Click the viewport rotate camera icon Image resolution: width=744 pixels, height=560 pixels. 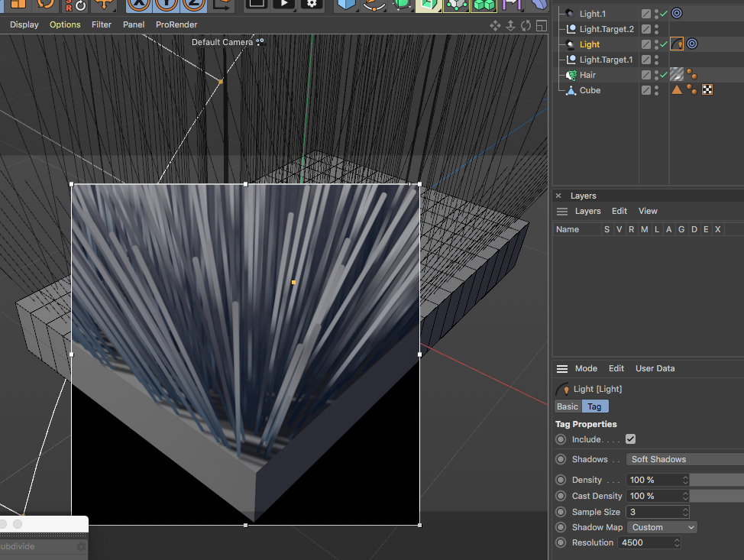(526, 25)
